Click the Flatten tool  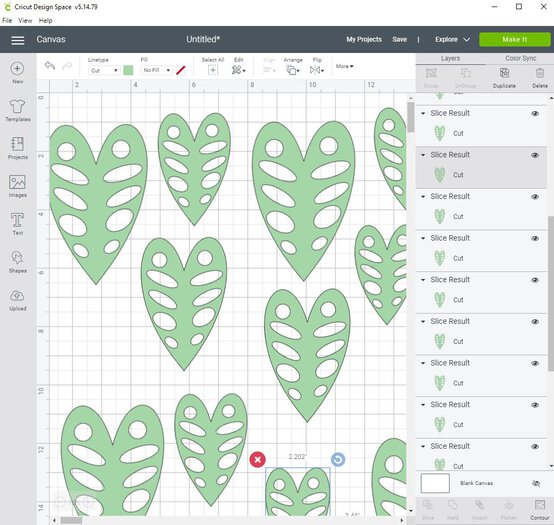coord(509,505)
